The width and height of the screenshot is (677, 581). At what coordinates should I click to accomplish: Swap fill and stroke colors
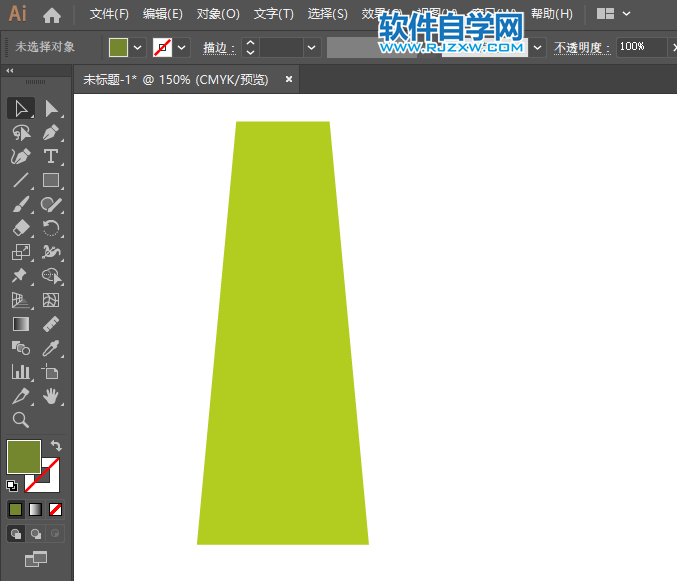tap(56, 446)
